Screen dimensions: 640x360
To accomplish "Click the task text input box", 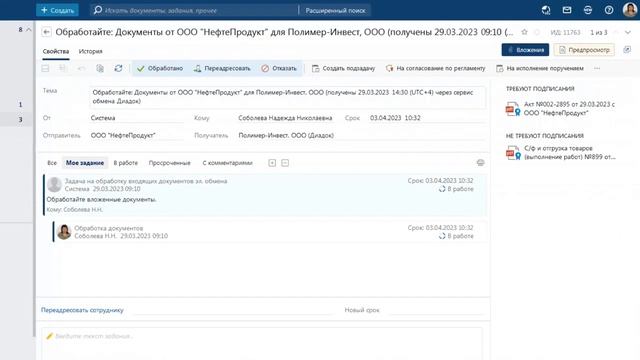I will pyautogui.click(x=262, y=344).
